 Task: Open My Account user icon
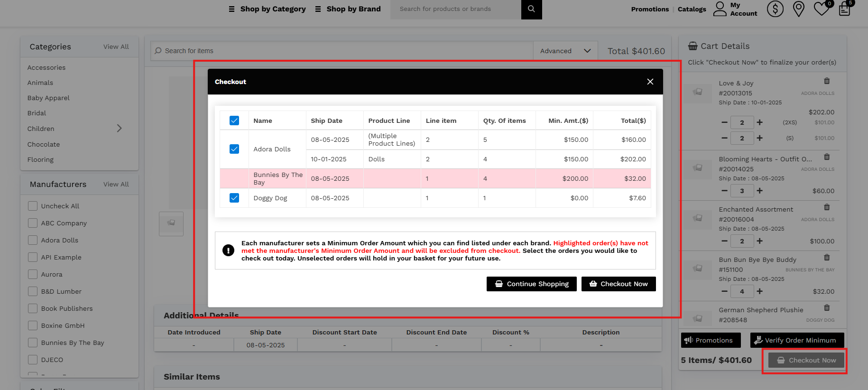[x=720, y=9]
